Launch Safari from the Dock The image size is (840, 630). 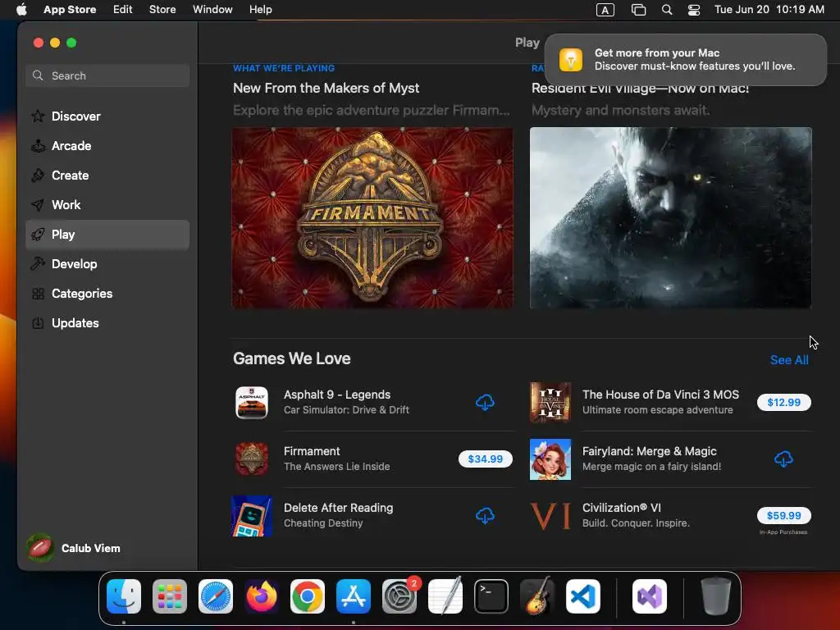[x=216, y=596]
